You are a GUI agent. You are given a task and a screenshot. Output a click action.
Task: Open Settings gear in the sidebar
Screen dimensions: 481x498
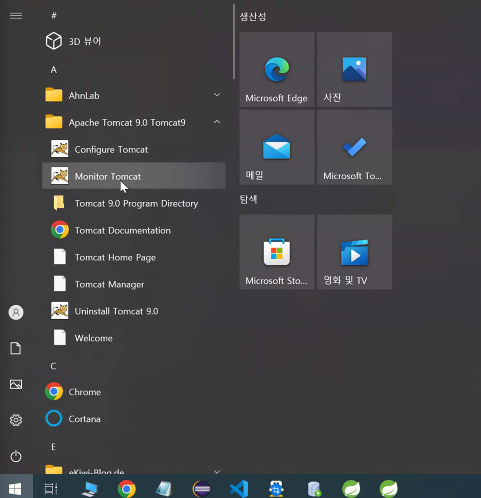(16, 420)
